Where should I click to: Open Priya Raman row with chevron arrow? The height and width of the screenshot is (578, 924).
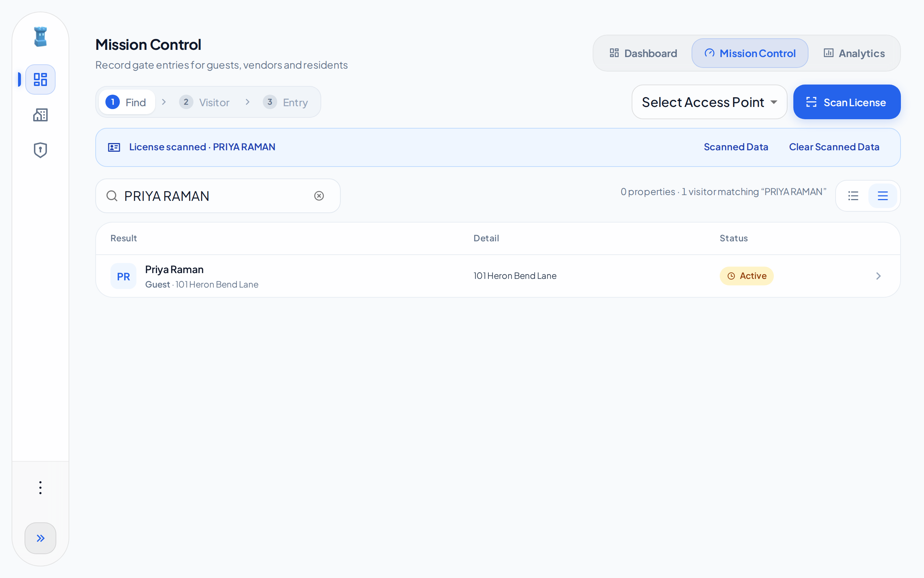pyautogui.click(x=878, y=276)
